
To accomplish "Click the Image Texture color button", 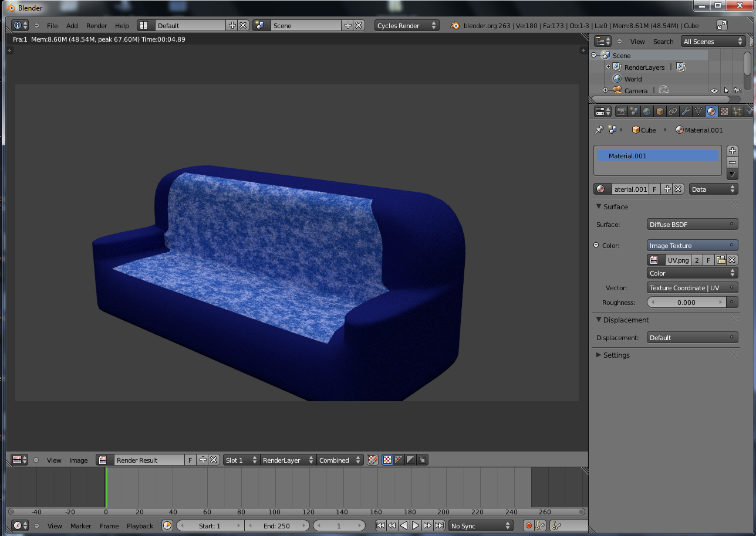I will coord(692,246).
